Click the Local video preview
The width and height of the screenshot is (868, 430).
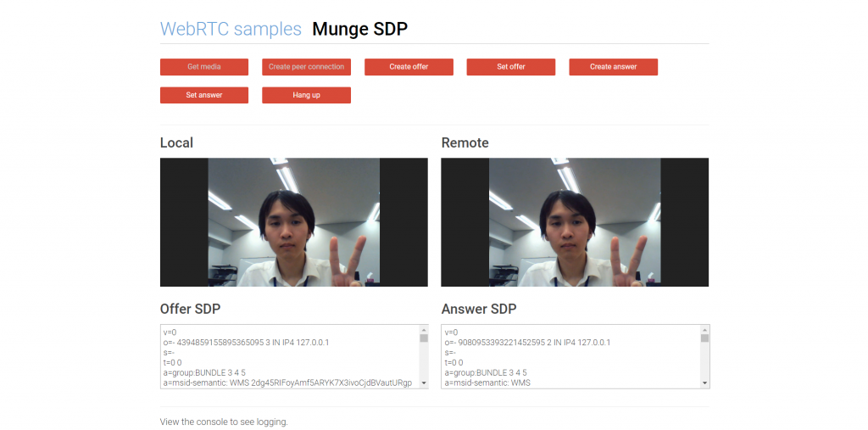[x=293, y=222]
